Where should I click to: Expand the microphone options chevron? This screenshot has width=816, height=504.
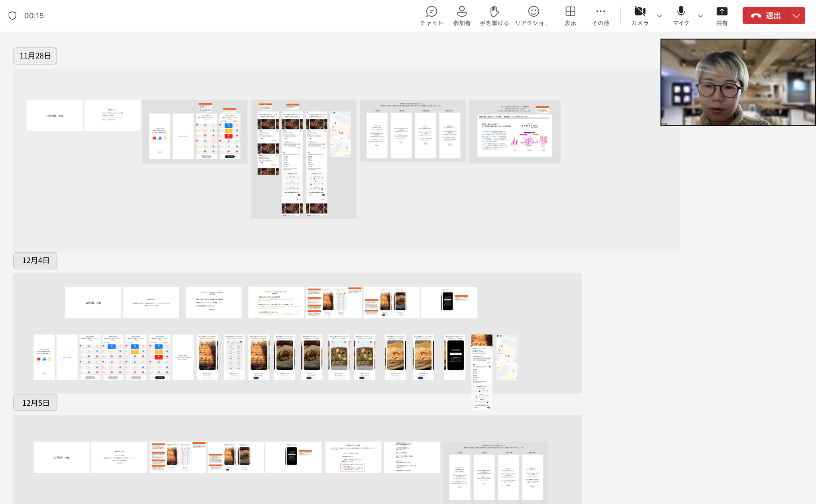(x=700, y=16)
